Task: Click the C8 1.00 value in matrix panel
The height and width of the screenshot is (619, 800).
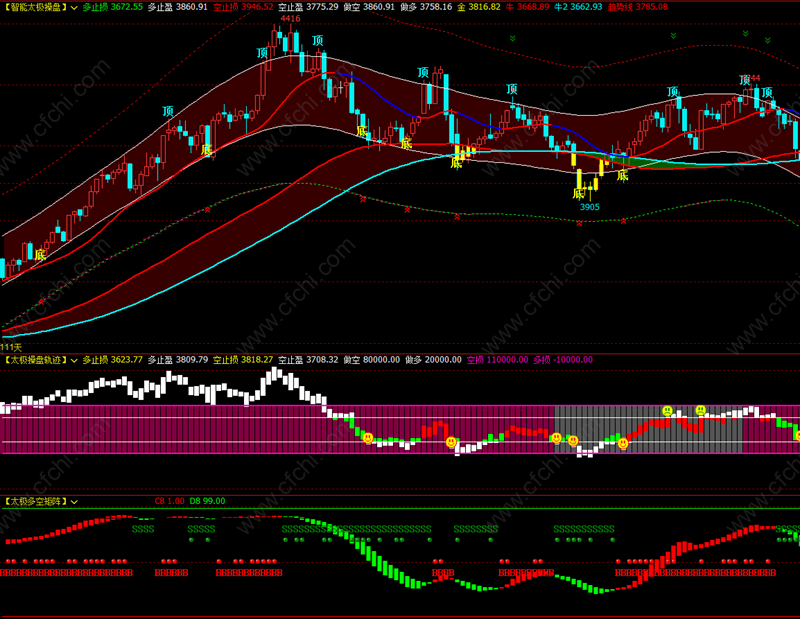Action: (x=169, y=501)
